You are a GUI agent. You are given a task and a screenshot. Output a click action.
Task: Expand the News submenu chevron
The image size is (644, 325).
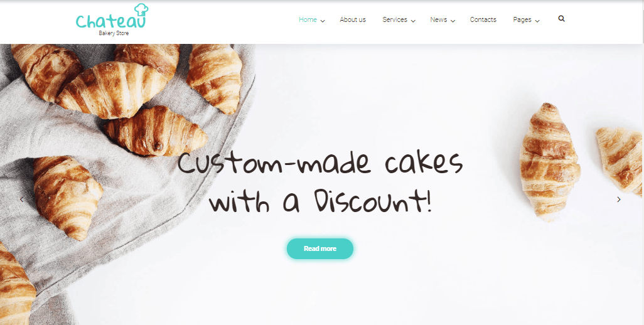[x=453, y=21]
